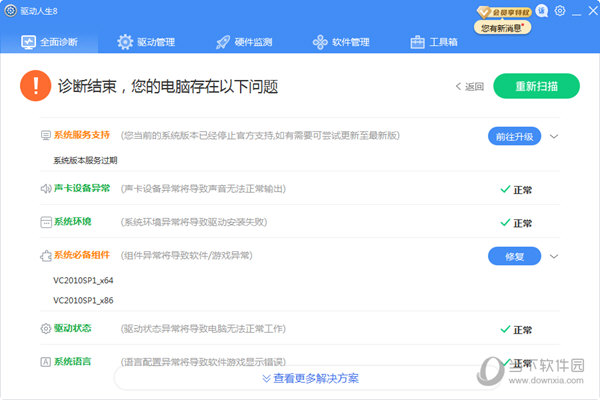
Task: Click the 声卡设备异常 heading
Action: tap(82, 188)
